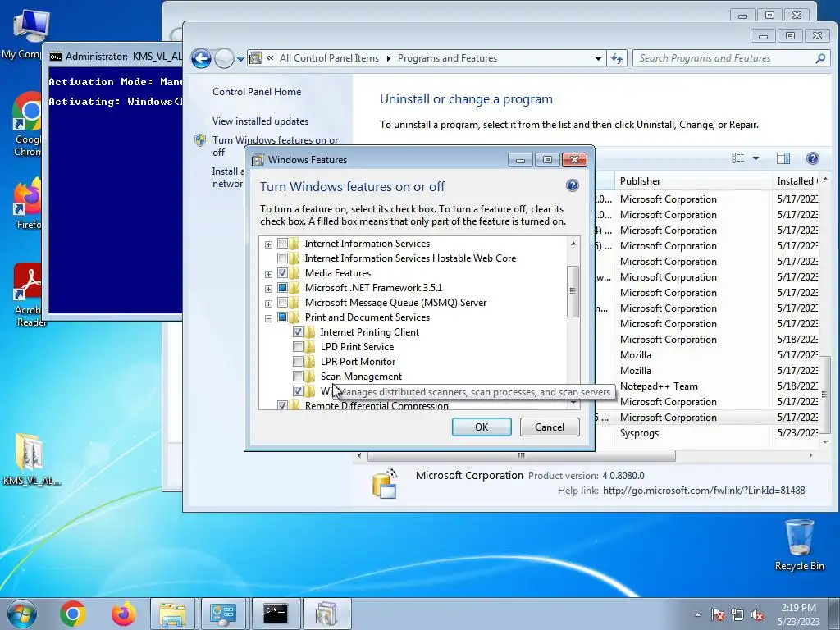The width and height of the screenshot is (840, 630).
Task: Click the Back arrow in Programs and Features
Action: [202, 58]
